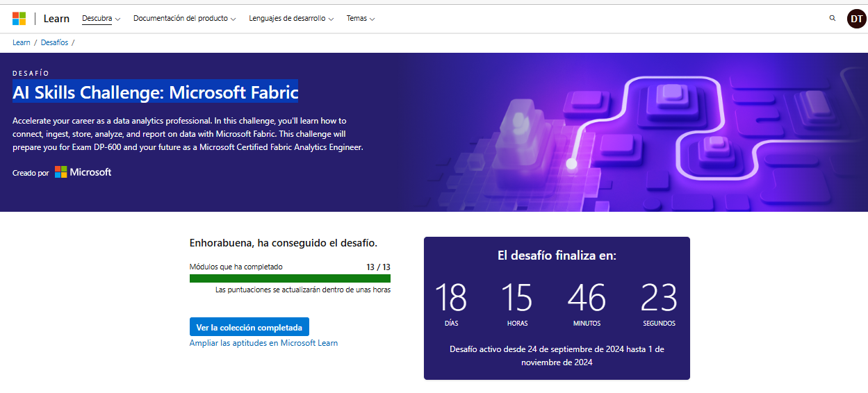The width and height of the screenshot is (868, 393).
Task: Expand Documentación del producto menu
Action: click(184, 19)
